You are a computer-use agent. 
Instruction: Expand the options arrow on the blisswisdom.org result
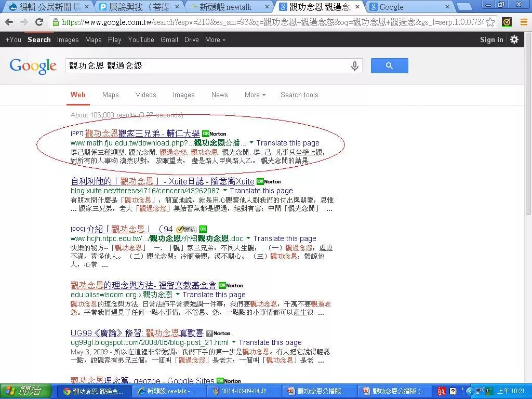click(x=178, y=294)
